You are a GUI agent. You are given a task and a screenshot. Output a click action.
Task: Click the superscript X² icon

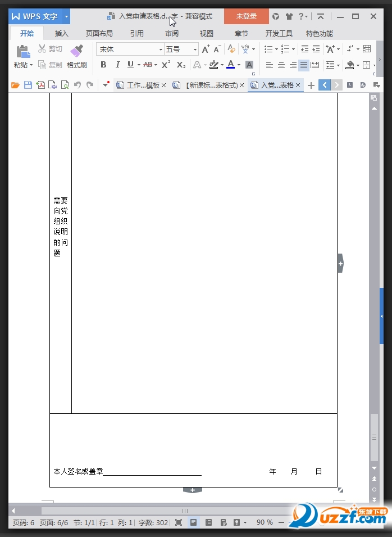(166, 65)
